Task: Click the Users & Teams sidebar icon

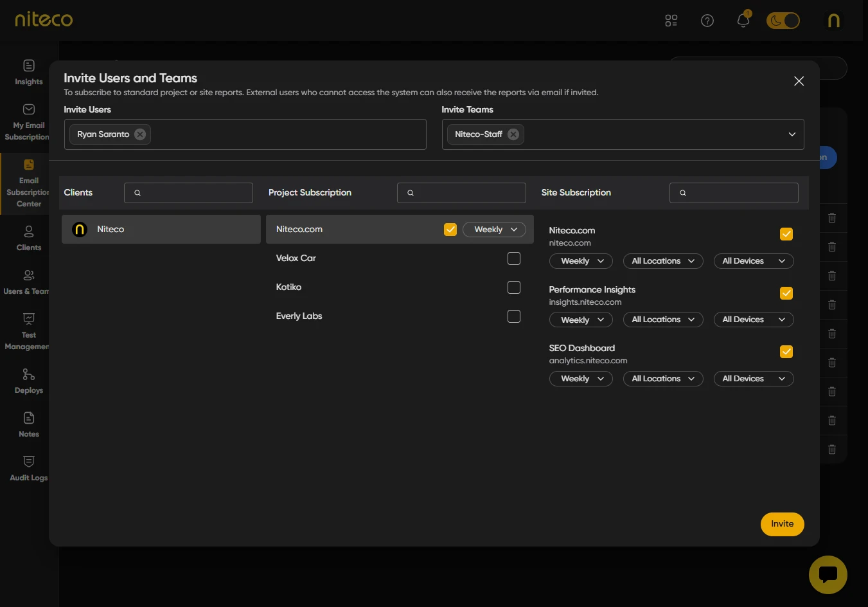Action: tap(29, 275)
